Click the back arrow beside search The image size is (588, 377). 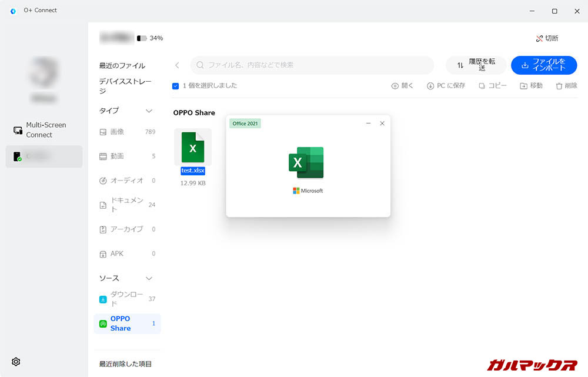178,65
